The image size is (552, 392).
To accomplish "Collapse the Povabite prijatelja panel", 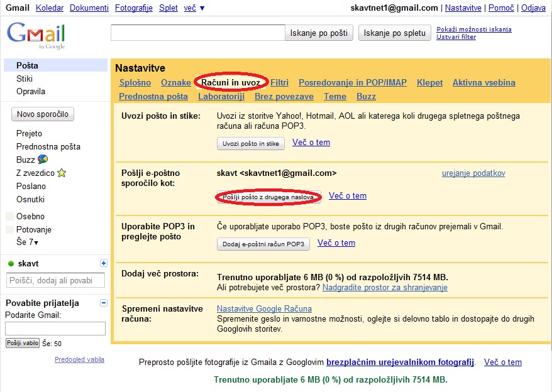I will (104, 303).
